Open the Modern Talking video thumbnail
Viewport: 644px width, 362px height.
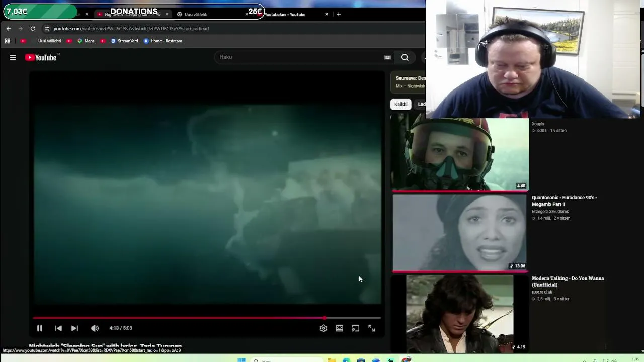[x=460, y=313]
